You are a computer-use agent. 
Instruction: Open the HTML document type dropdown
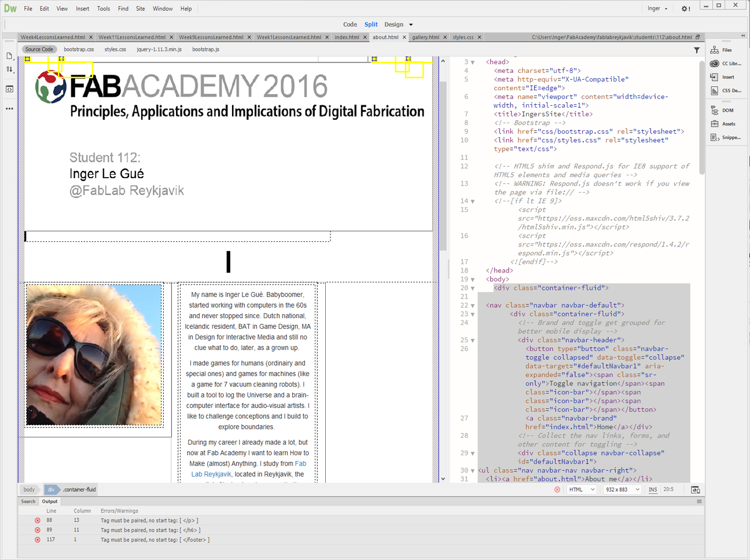coord(581,489)
